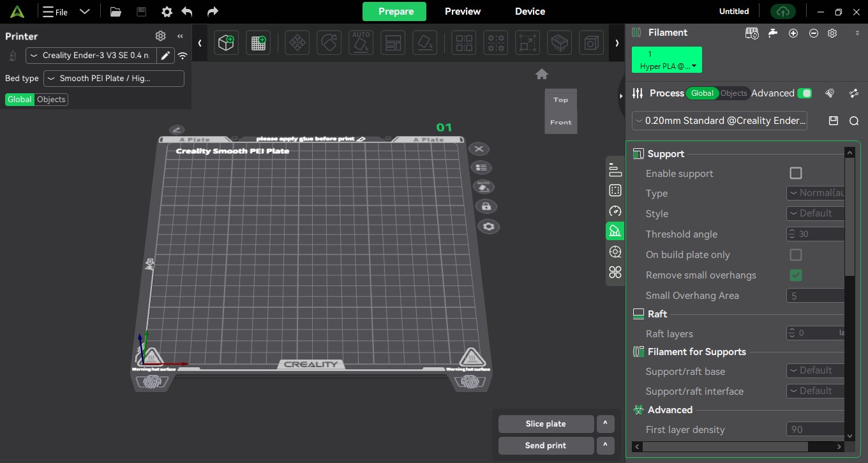Select the Hyper PLA filament swatch
This screenshot has width=868, height=463.
click(x=666, y=59)
